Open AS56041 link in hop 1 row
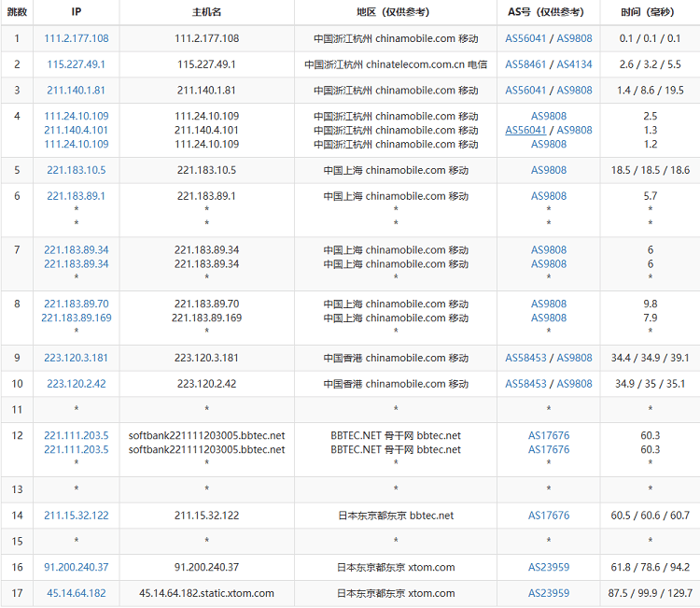The height and width of the screenshot is (608, 700). 525,38
